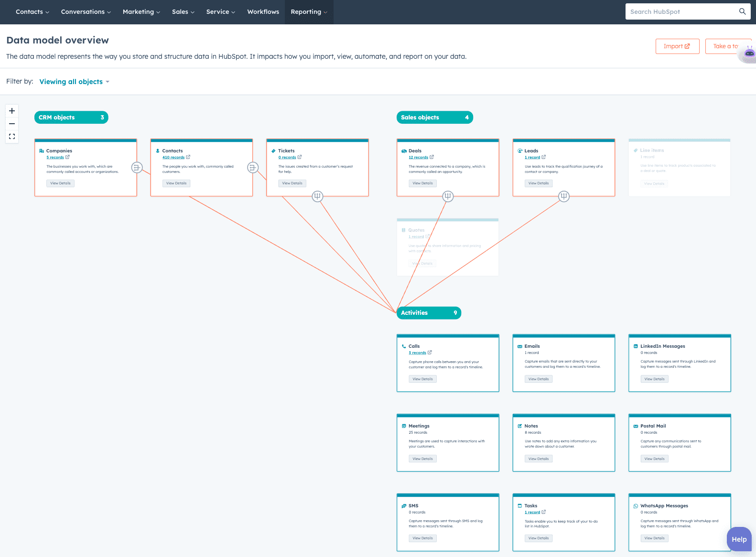This screenshot has width=756, height=557.
Task: Select the Activities group label
Action: [429, 313]
